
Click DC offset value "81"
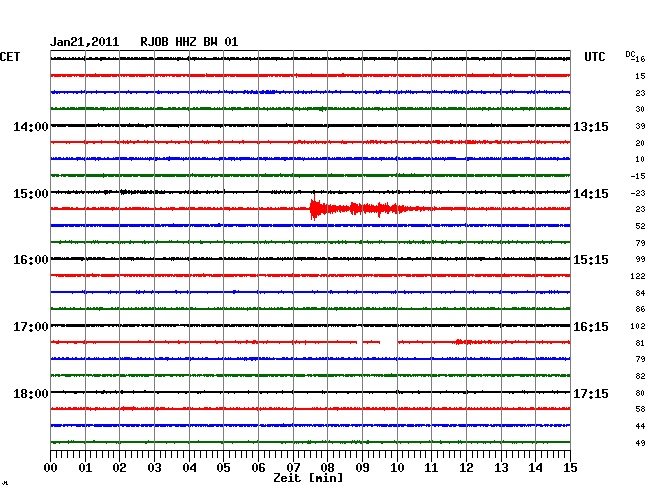click(640, 343)
